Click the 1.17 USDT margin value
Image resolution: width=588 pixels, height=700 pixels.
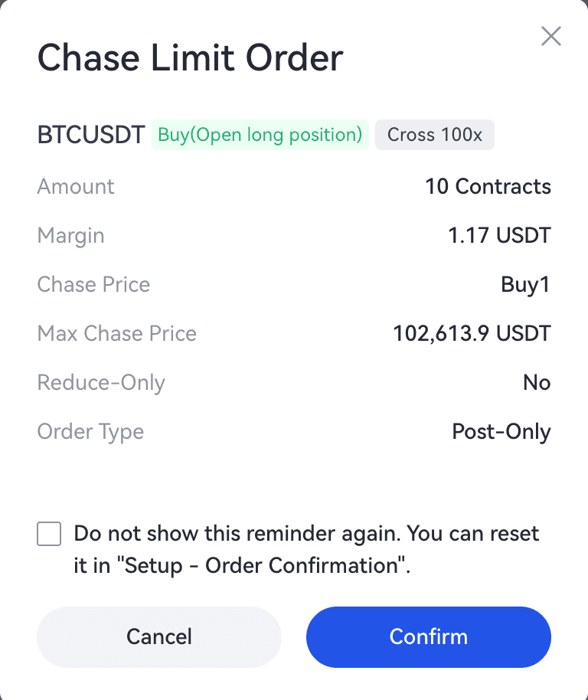[499, 235]
